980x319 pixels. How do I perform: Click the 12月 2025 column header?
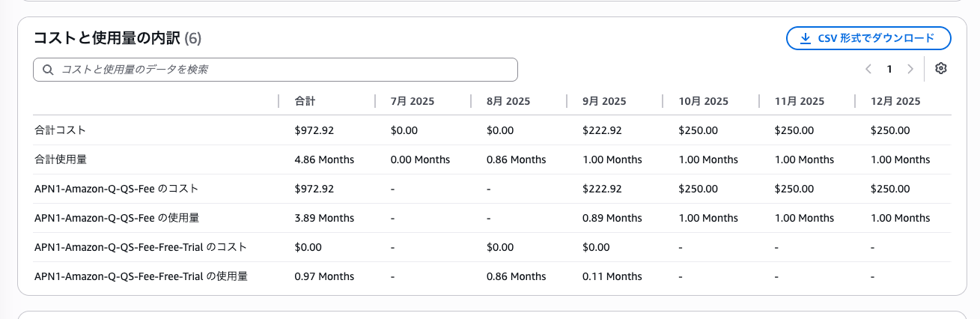tap(895, 101)
